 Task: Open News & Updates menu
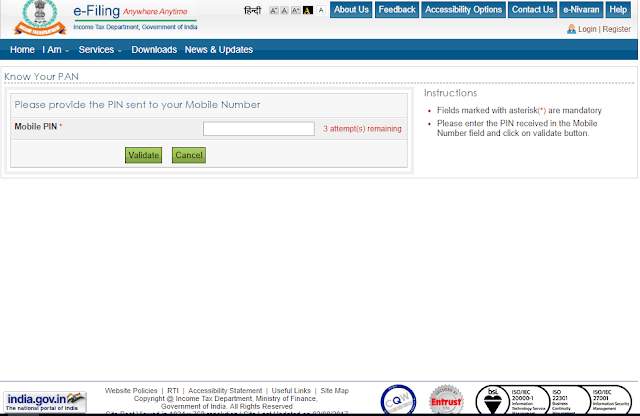[219, 49]
